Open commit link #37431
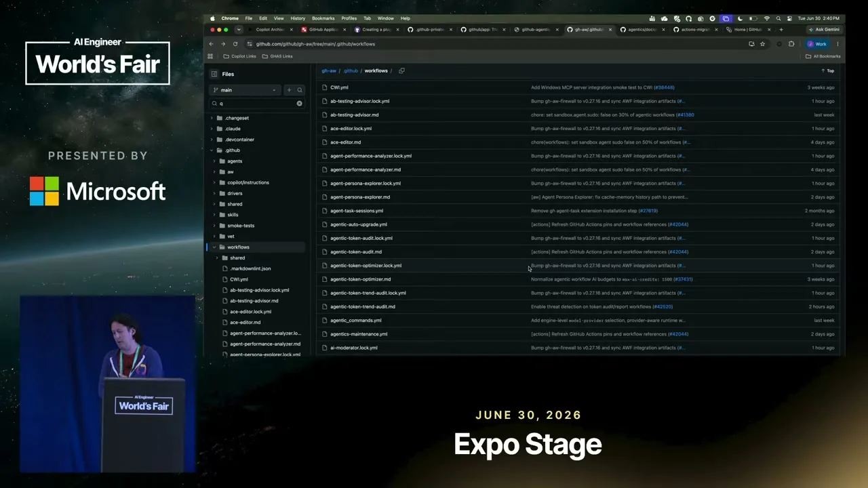868x488 pixels. click(683, 279)
